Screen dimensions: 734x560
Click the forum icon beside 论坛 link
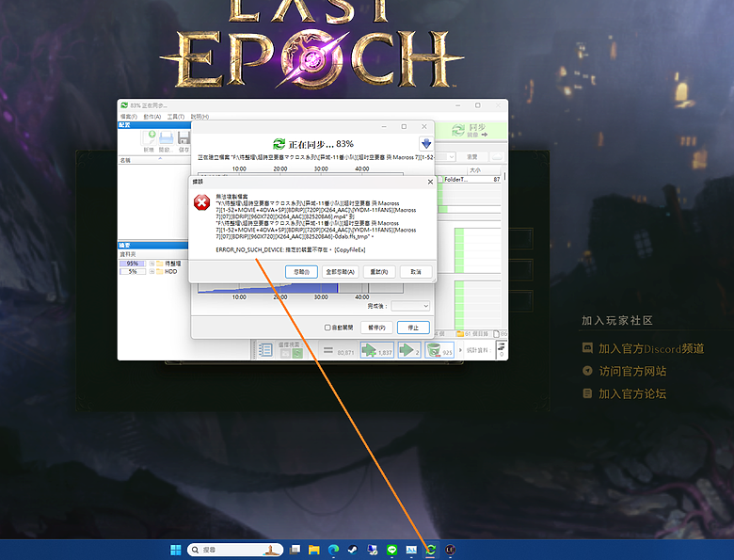pyautogui.click(x=587, y=393)
